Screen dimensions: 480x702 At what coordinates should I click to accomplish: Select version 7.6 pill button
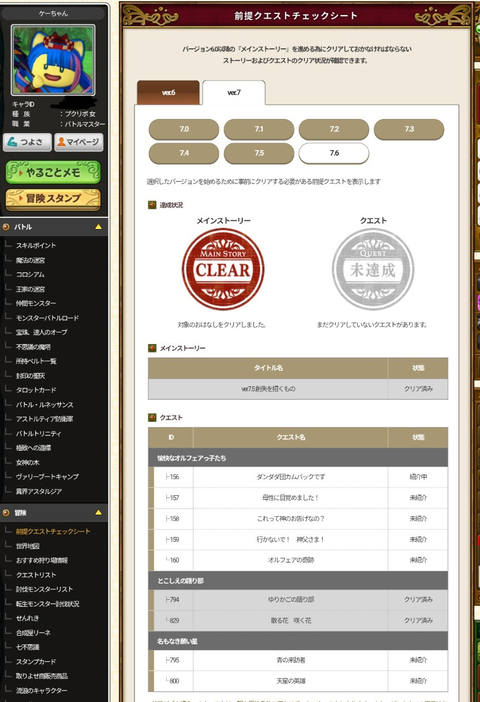point(334,153)
